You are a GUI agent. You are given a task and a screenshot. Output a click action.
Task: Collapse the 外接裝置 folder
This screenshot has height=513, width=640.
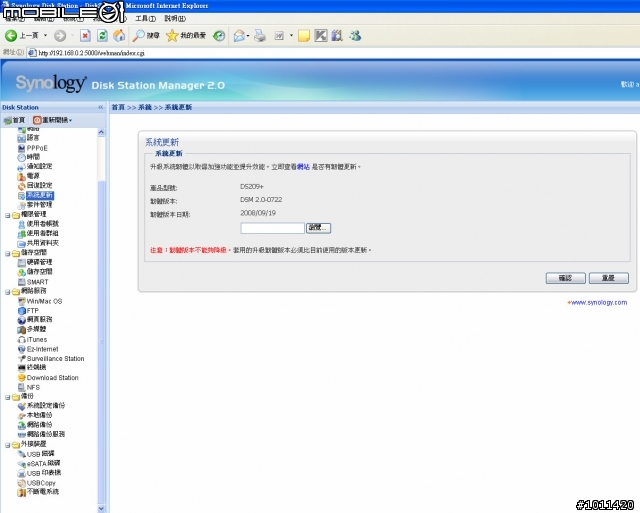[x=7, y=445]
